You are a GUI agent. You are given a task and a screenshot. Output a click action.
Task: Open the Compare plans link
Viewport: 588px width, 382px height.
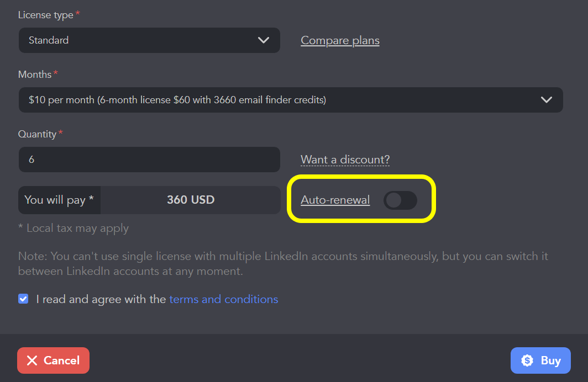pos(340,40)
